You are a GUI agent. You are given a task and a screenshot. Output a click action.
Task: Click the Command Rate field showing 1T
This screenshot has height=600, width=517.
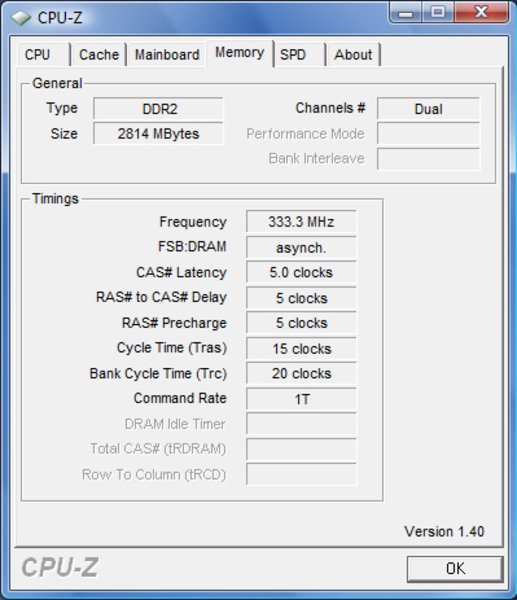point(301,399)
